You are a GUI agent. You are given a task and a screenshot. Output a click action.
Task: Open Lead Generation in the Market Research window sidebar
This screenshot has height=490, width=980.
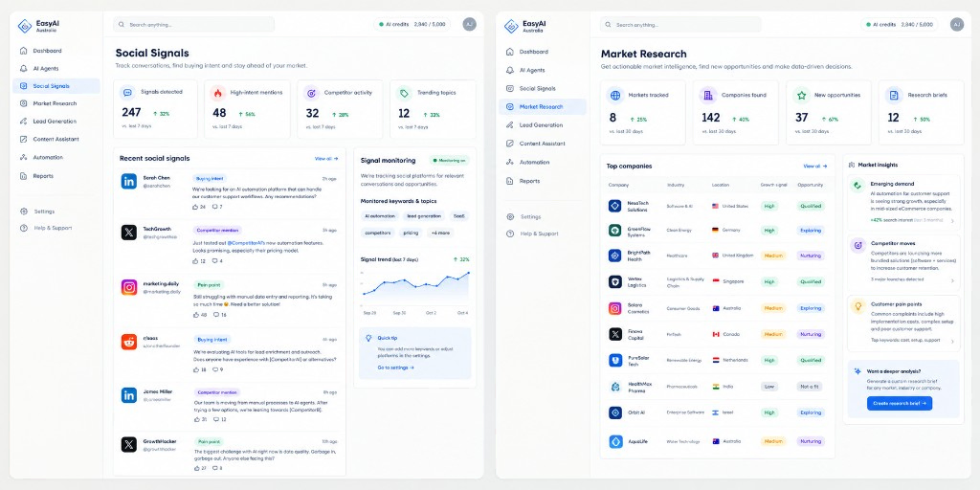541,125
